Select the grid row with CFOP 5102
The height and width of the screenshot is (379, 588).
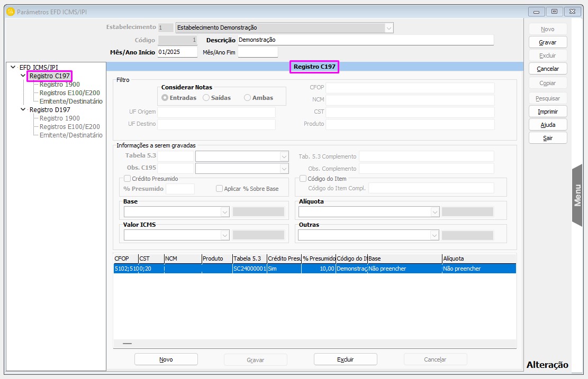click(x=314, y=269)
